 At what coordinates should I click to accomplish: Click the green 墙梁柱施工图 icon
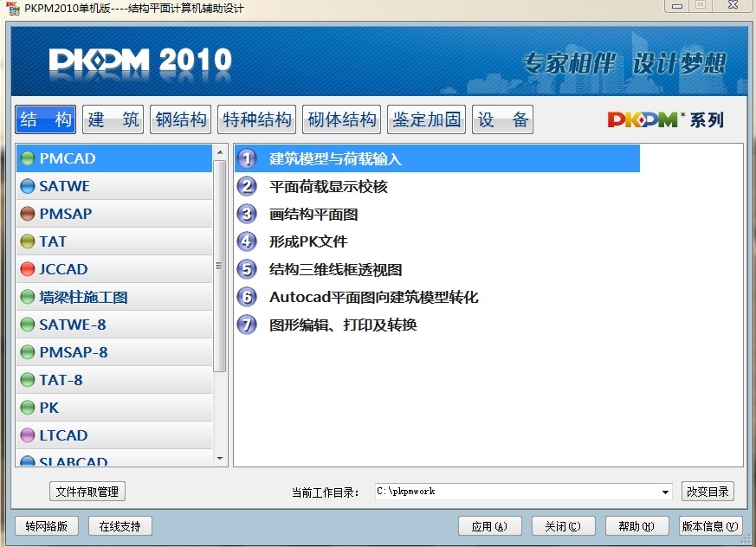[x=28, y=297]
